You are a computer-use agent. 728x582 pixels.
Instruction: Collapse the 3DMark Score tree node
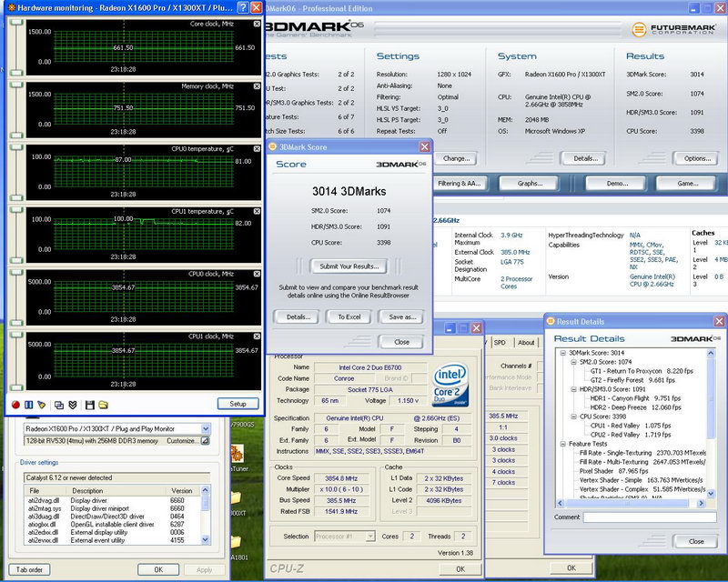tap(561, 353)
